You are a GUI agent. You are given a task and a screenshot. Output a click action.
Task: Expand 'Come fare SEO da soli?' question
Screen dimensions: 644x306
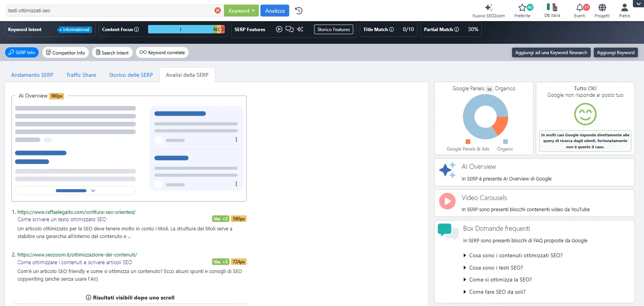point(497,292)
